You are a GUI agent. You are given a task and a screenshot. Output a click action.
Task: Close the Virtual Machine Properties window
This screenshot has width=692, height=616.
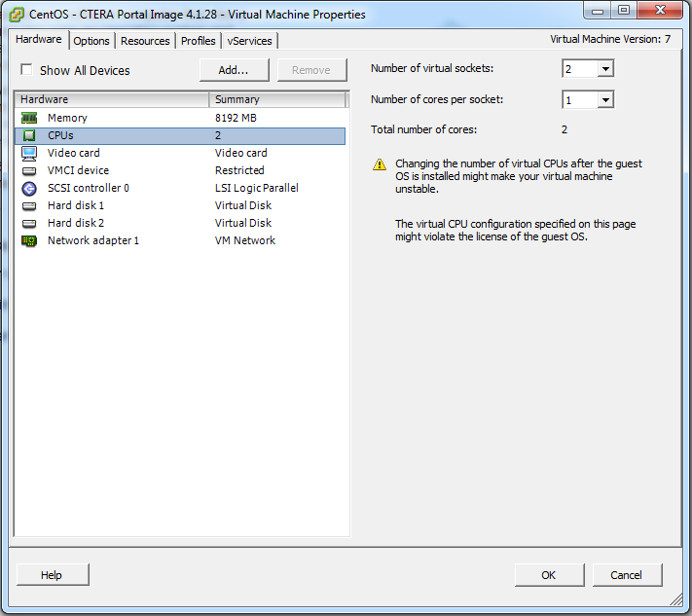point(660,11)
